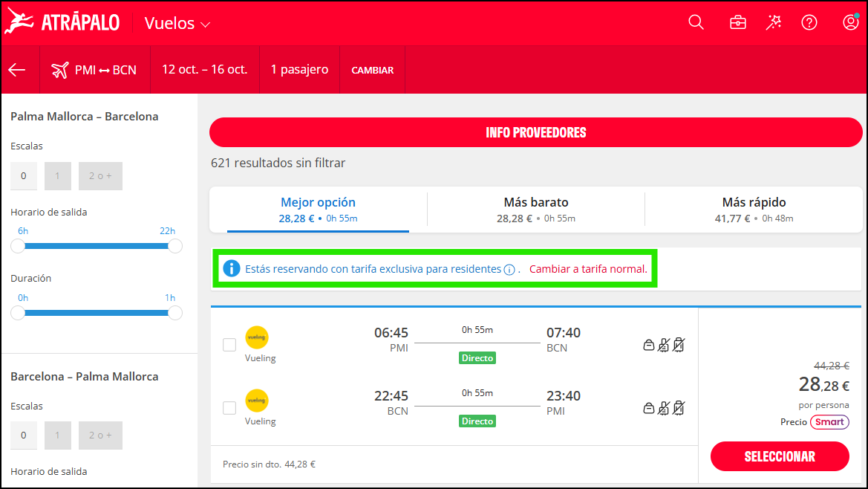Click the 28,28 € price

823,384
